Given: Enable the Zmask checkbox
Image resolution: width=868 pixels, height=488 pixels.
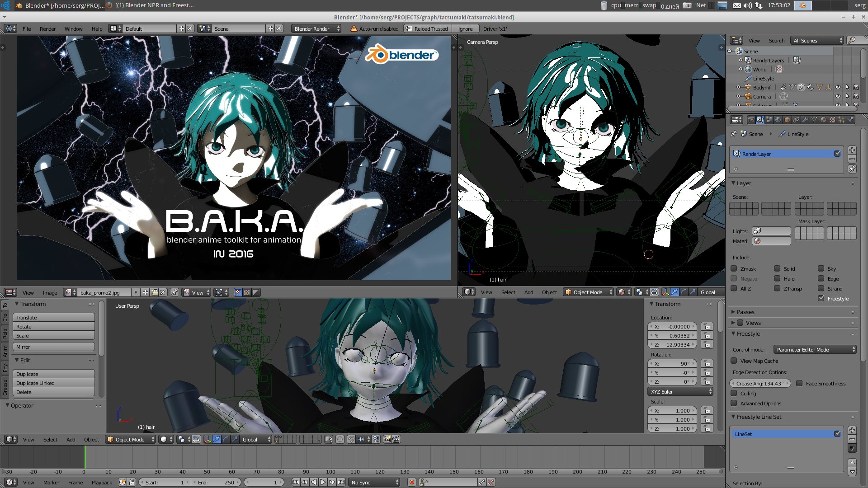Looking at the screenshot, I should pos(734,268).
